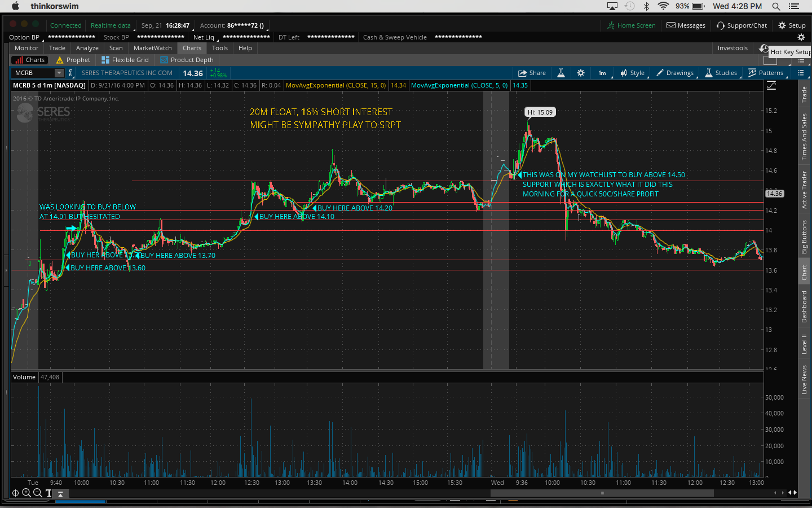The image size is (812, 508).
Task: Go to the Monitor tab
Action: pyautogui.click(x=27, y=48)
